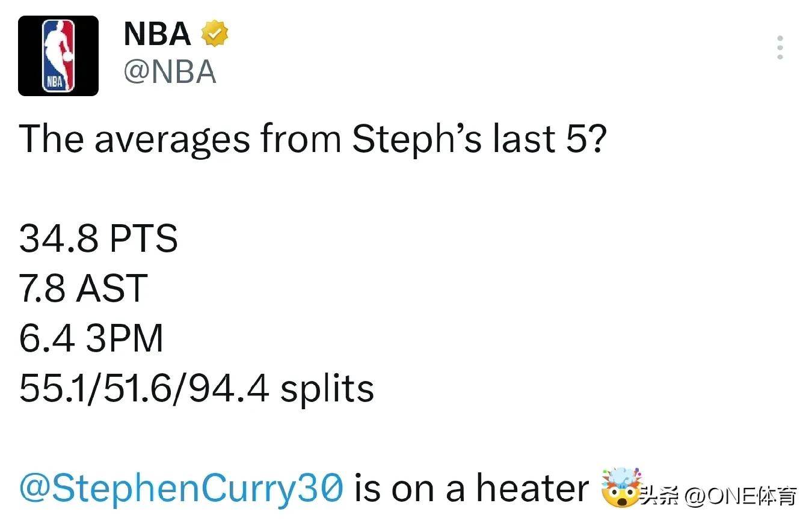Click the 头条 watermark text
Image resolution: width=812 pixels, height=521 pixels.
(657, 496)
